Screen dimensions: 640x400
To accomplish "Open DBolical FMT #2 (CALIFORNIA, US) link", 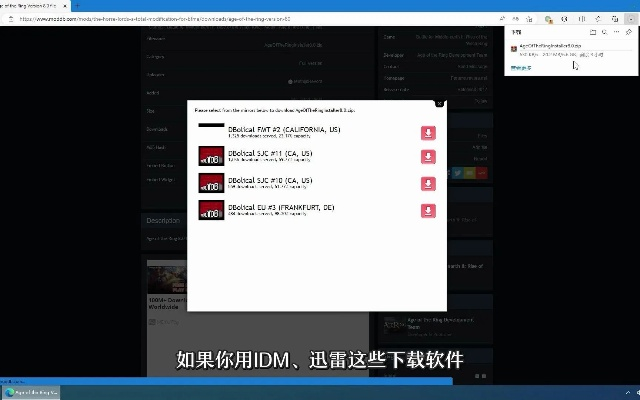I will 284,129.
